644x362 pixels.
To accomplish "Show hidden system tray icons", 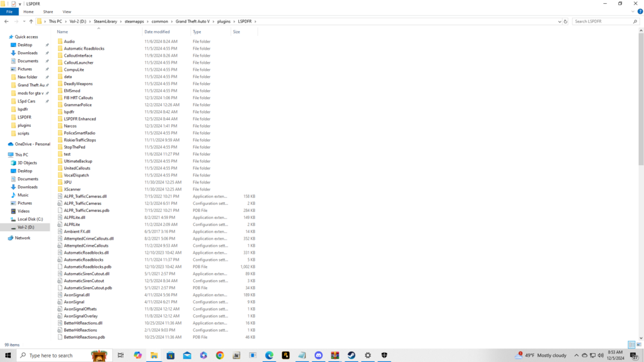I will (x=576, y=356).
